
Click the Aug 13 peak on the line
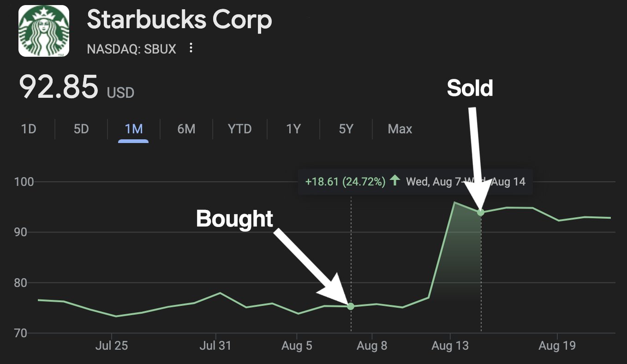pos(455,203)
